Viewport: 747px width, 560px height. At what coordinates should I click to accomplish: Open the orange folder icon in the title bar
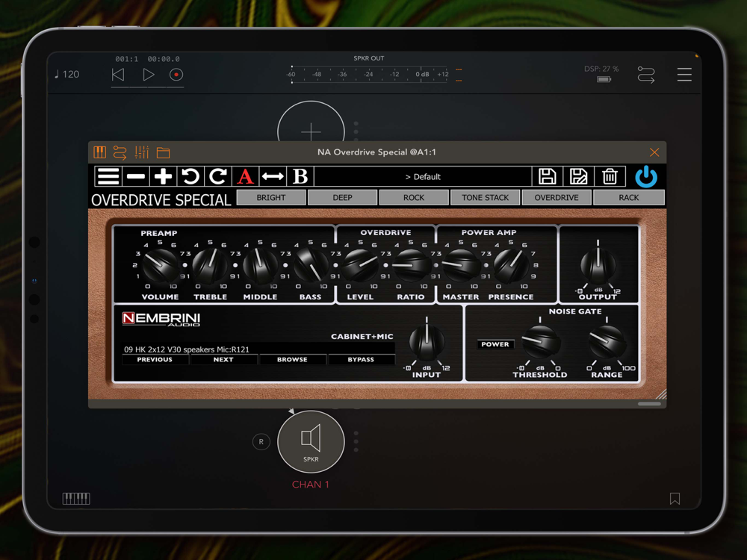(x=164, y=152)
